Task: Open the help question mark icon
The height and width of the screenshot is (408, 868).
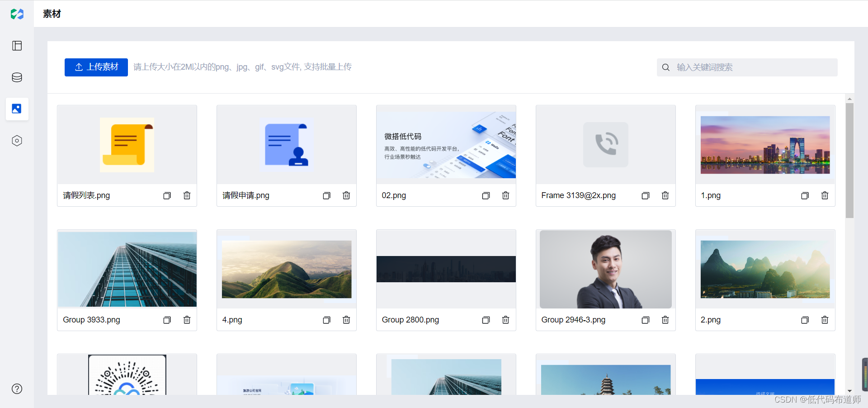Action: (x=17, y=389)
